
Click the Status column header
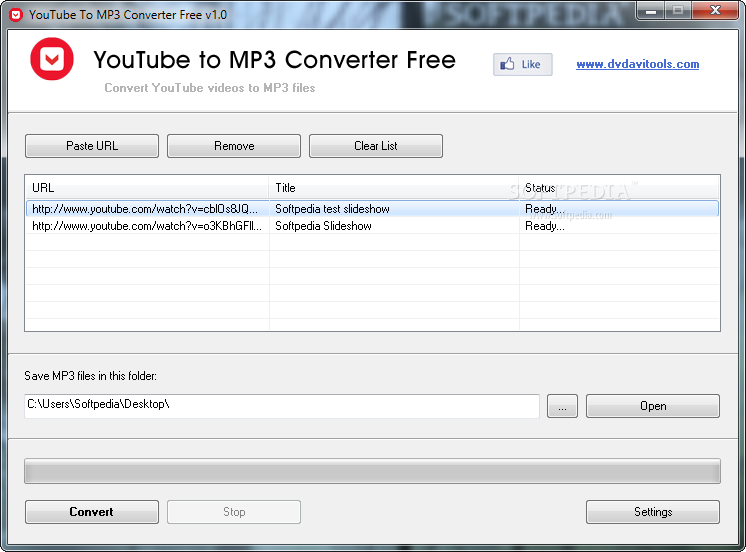619,187
